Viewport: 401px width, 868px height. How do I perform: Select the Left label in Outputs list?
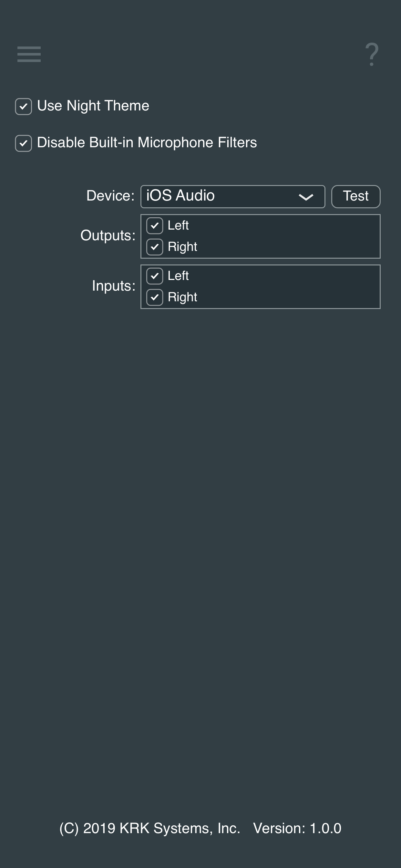pyautogui.click(x=178, y=225)
